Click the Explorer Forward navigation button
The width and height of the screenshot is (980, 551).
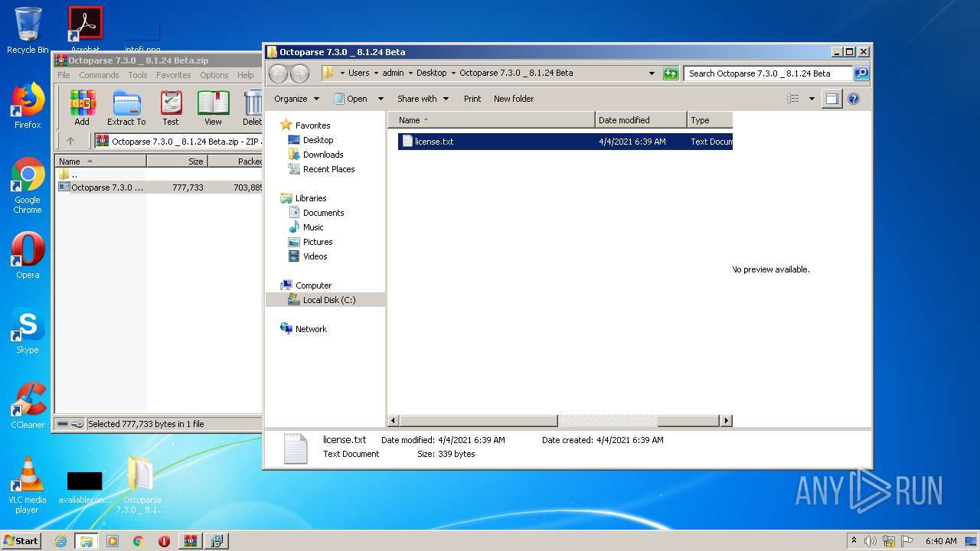coord(300,73)
